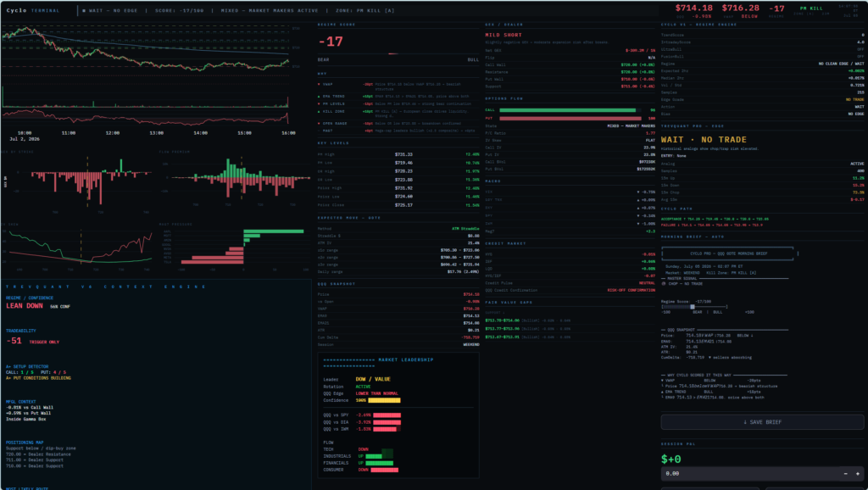Increase session P&L value with plus
This screenshot has height=490, width=868.
pos(858,474)
